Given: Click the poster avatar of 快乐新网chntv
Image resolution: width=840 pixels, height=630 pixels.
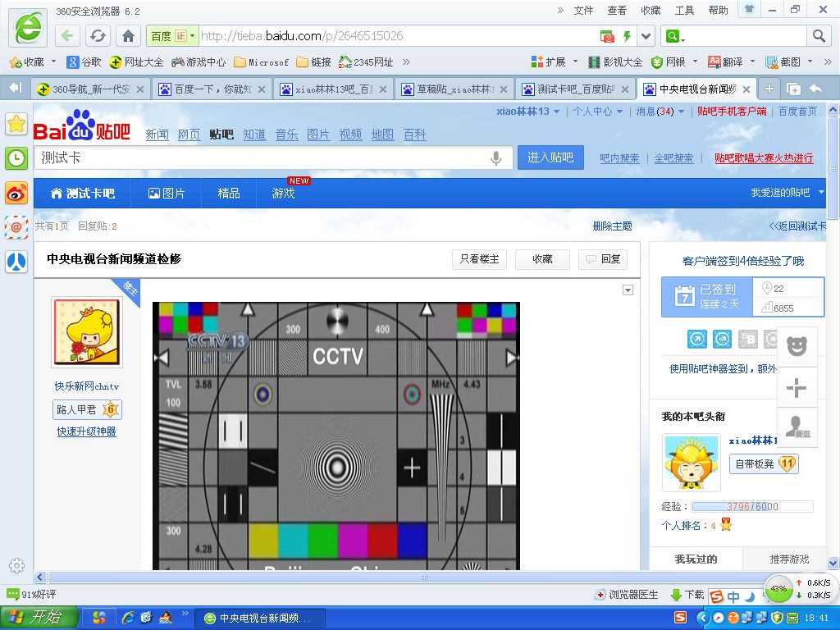Looking at the screenshot, I should pyautogui.click(x=87, y=333).
